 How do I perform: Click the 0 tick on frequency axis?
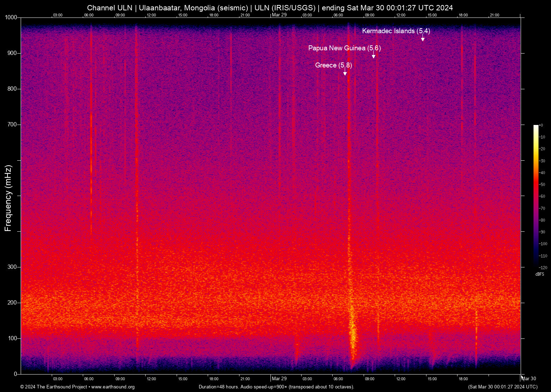coord(15,374)
